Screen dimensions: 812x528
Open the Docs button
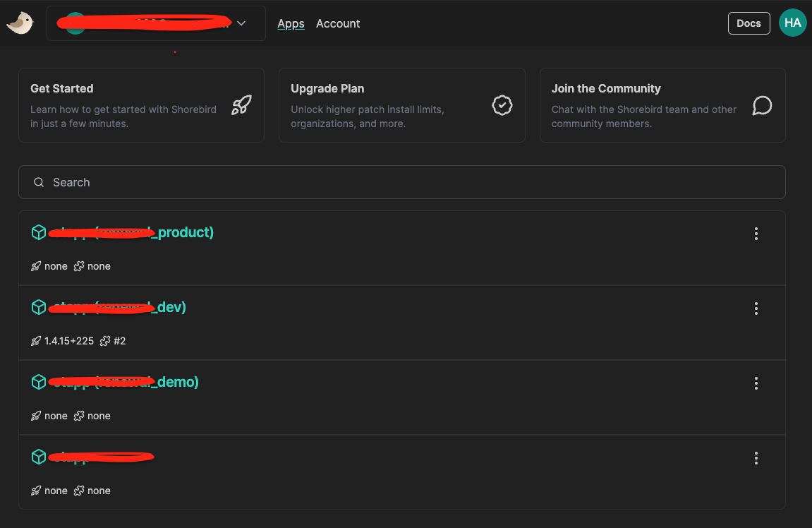[749, 23]
